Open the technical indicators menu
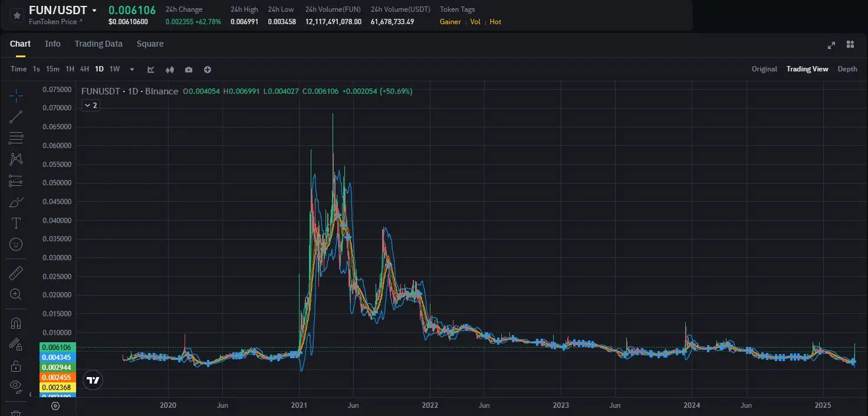868x416 pixels. click(151, 70)
